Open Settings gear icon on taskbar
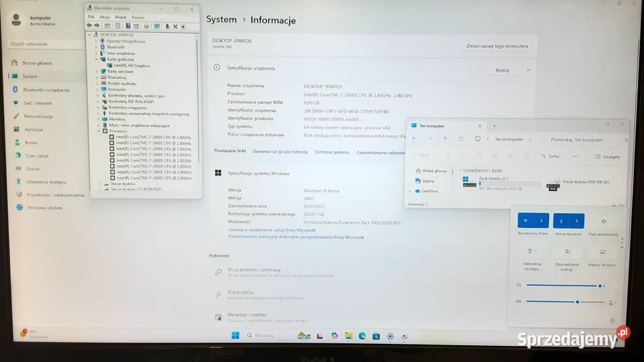This screenshot has width=644, height=362. click(390, 336)
